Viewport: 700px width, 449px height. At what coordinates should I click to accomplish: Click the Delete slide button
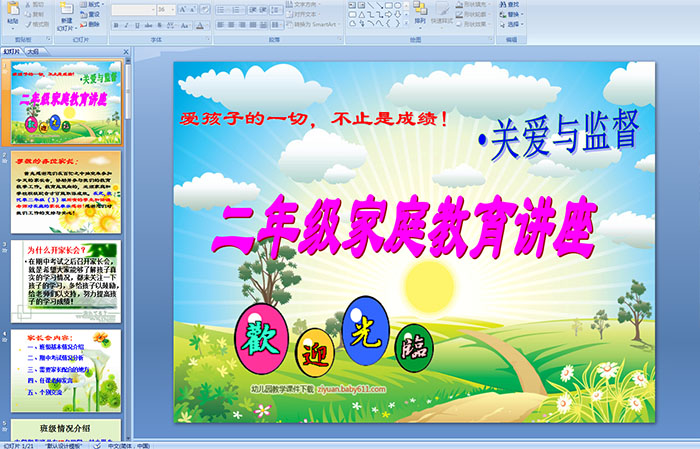point(91,24)
